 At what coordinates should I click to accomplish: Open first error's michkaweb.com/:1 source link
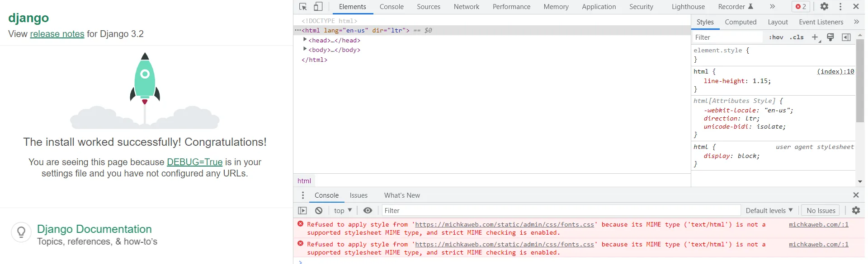819,224
